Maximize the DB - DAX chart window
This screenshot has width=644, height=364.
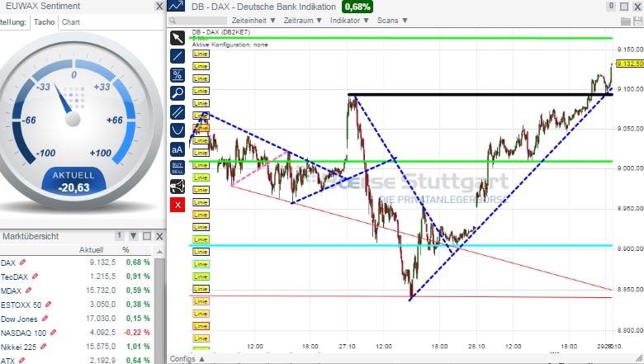pyautogui.click(x=624, y=7)
